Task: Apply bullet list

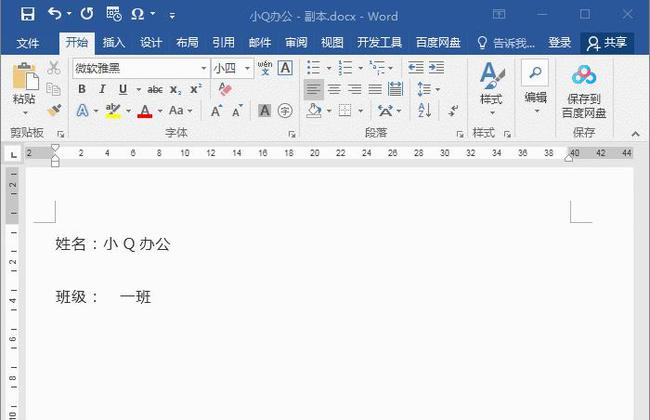Action: tap(313, 68)
